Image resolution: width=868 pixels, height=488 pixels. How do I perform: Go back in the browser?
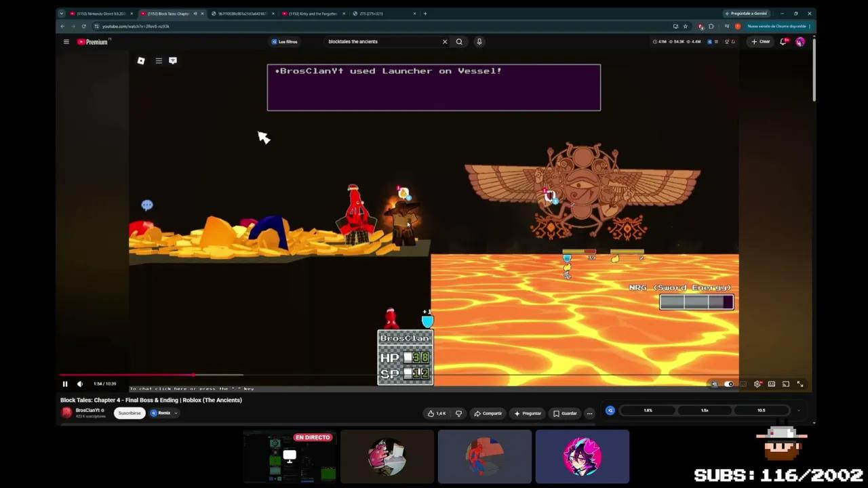(62, 26)
